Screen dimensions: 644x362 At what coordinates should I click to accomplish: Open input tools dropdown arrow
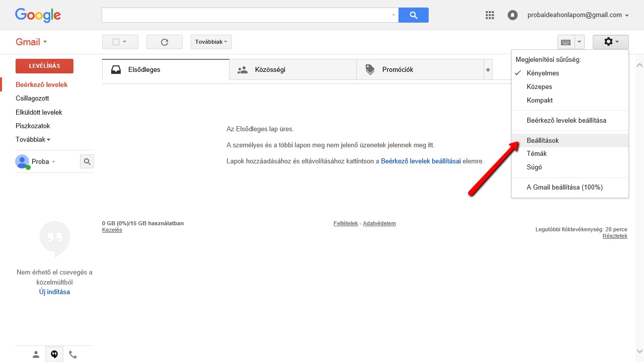tap(579, 42)
